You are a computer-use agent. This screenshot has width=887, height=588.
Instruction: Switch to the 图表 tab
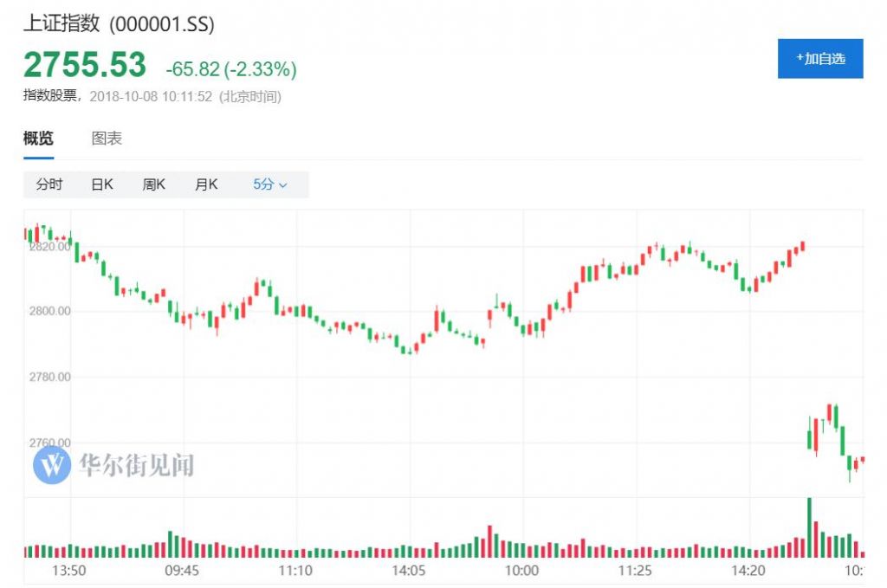pos(107,139)
